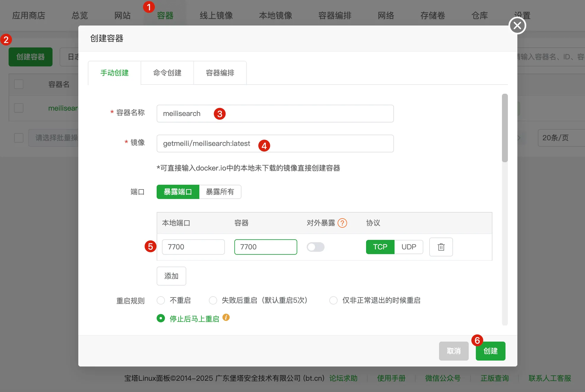Open 线上镜像 in top navigation
585x392 pixels.
click(x=216, y=15)
